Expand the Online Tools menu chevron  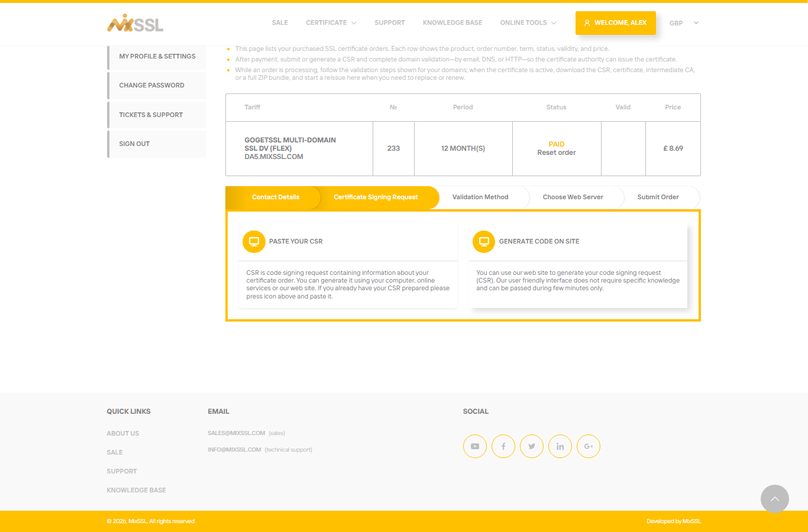(x=554, y=23)
